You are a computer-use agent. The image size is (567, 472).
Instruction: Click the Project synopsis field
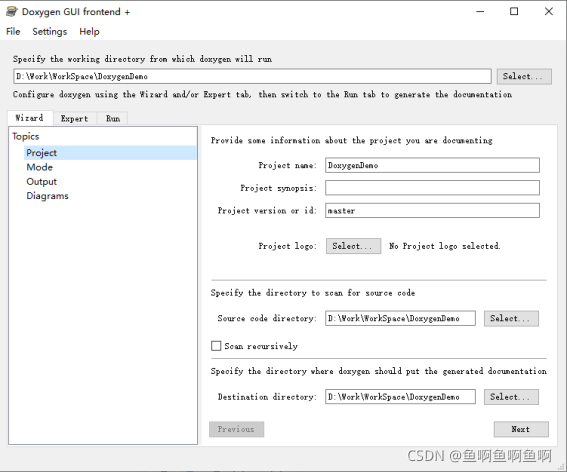point(432,188)
